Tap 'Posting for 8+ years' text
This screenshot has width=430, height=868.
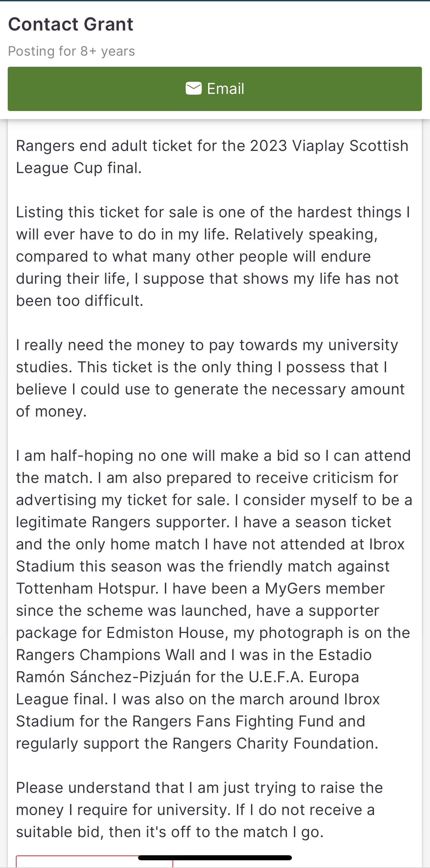pyautogui.click(x=71, y=51)
